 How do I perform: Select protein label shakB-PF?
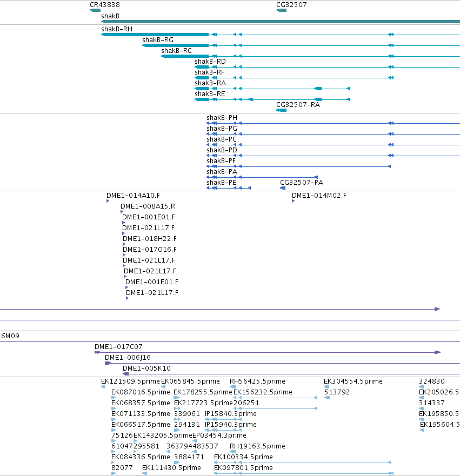pyautogui.click(x=221, y=161)
